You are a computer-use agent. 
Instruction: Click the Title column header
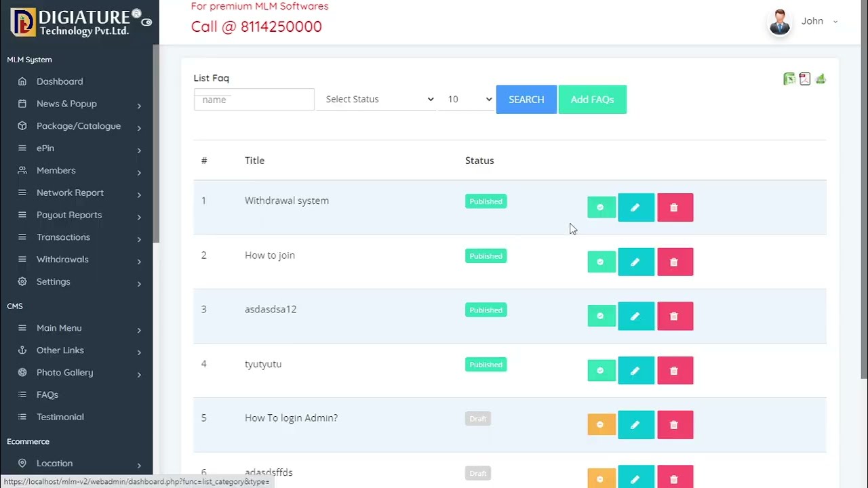pyautogui.click(x=254, y=161)
